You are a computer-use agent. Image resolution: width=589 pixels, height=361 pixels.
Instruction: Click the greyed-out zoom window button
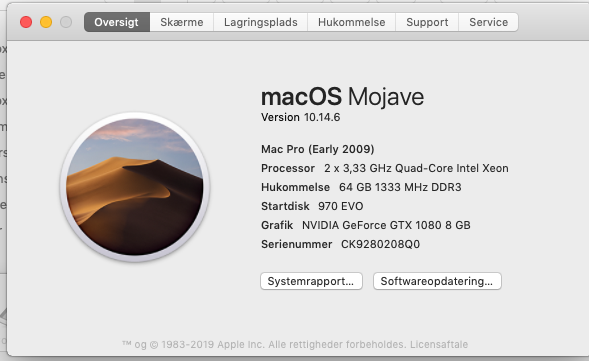pyautogui.click(x=66, y=22)
